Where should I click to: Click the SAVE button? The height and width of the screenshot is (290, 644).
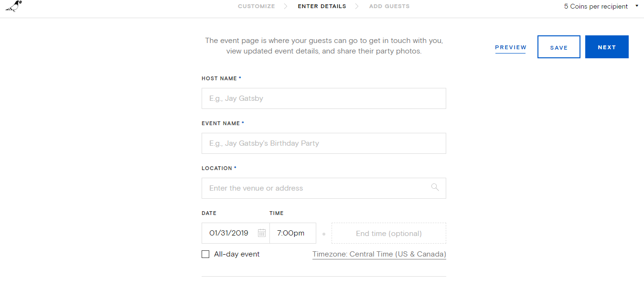[558, 46]
